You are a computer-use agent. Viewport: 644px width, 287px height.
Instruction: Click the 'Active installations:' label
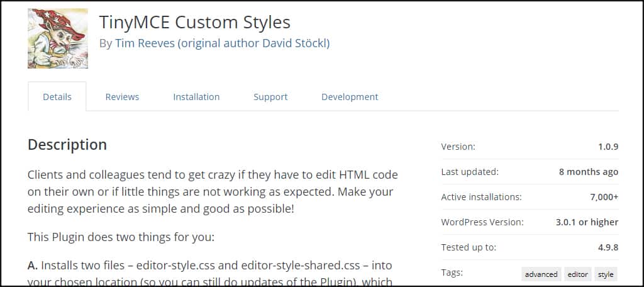pos(481,197)
